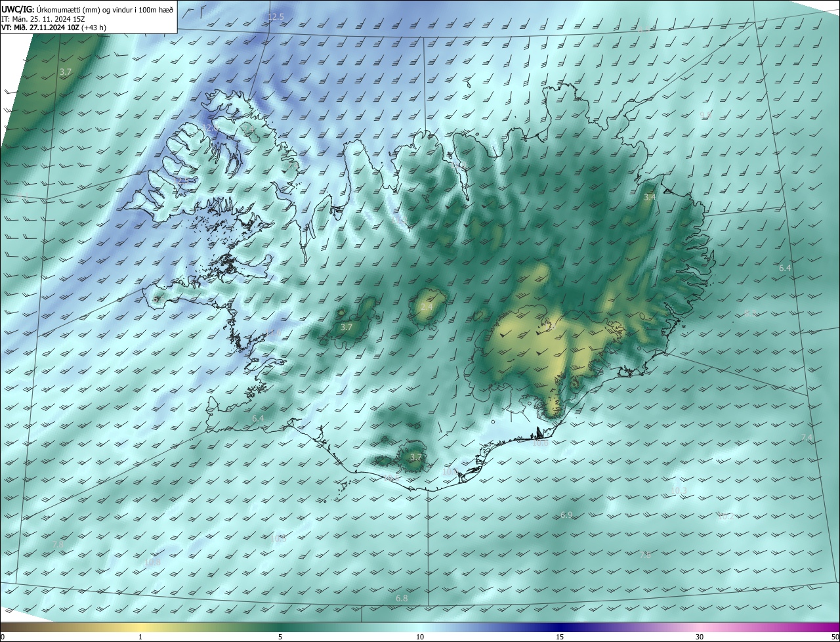Click the 12.5 value label at top

276,16
